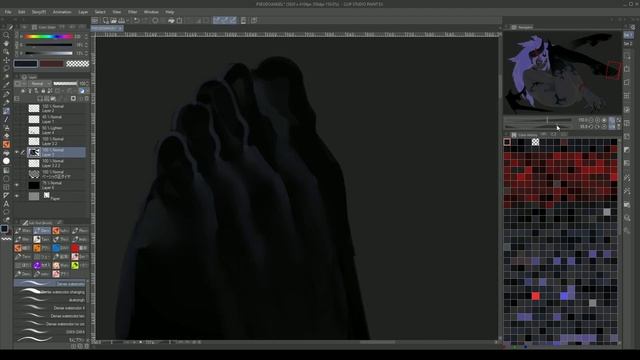Toggle the lock layer icon
The height and width of the screenshot is (360, 640).
43,91
